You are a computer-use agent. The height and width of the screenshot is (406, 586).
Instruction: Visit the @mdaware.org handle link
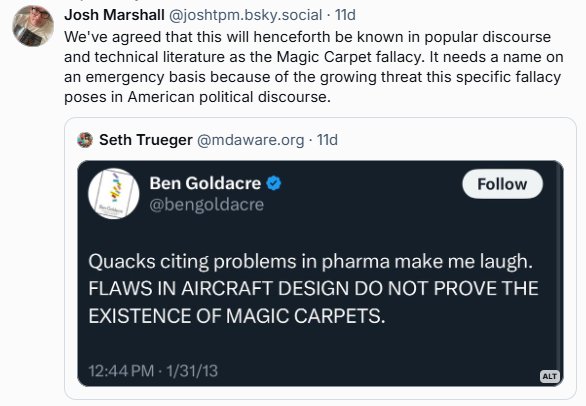[250, 140]
